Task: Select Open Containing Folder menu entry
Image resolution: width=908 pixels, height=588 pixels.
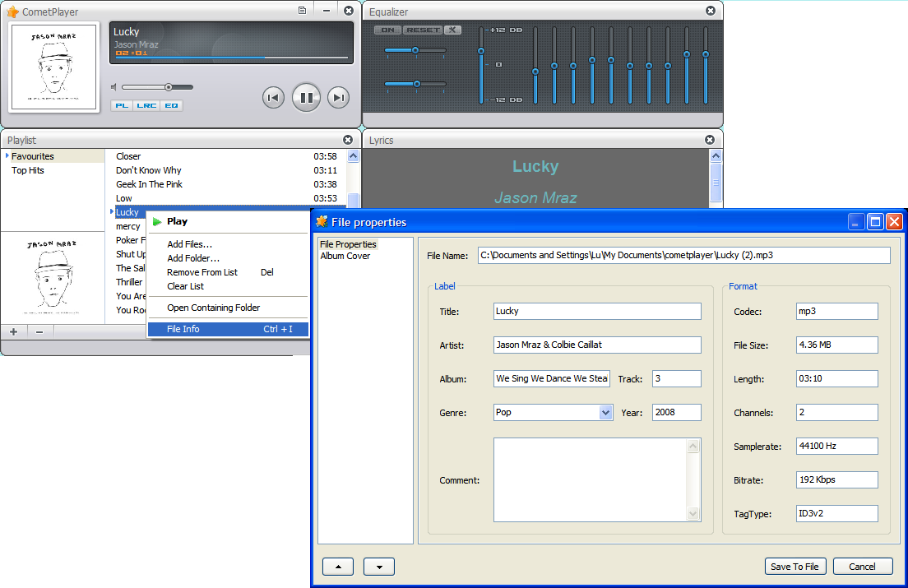Action: 213,308
